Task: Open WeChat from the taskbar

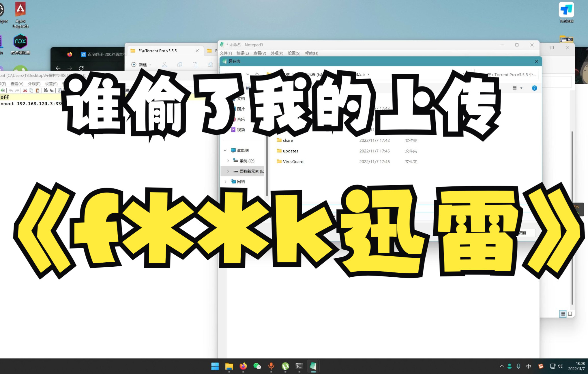Action: tap(257, 366)
